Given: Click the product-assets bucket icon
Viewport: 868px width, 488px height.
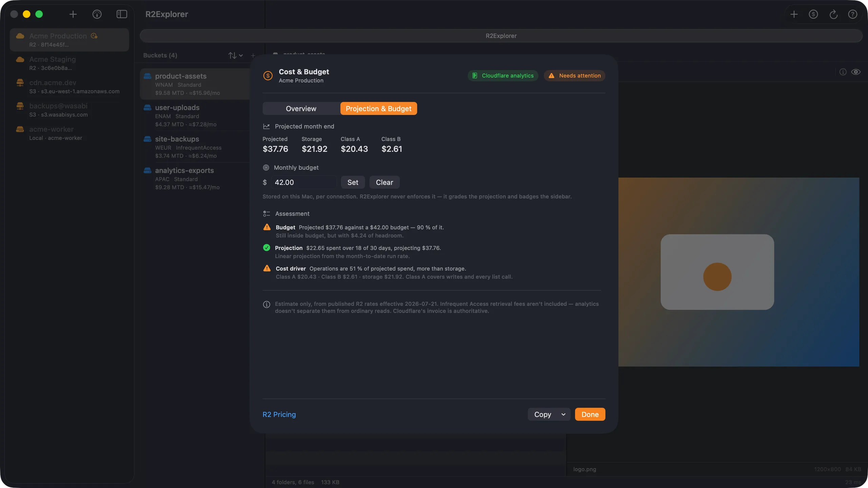Looking at the screenshot, I should pyautogui.click(x=147, y=76).
